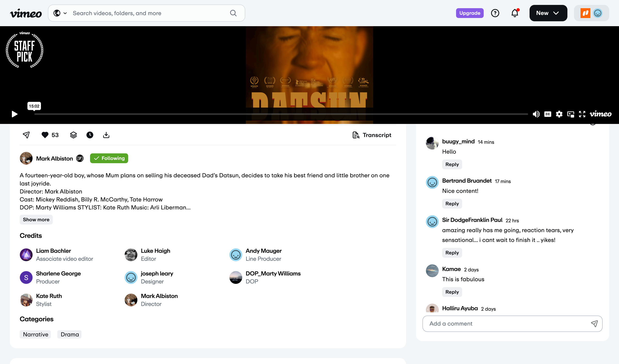Open the Mark Albiston uploader name link

click(54, 158)
